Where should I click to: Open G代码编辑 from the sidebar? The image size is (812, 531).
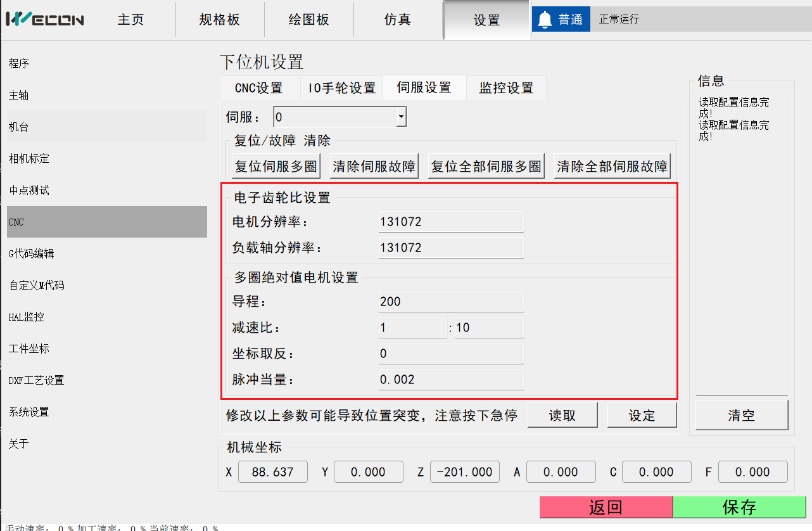[x=32, y=254]
